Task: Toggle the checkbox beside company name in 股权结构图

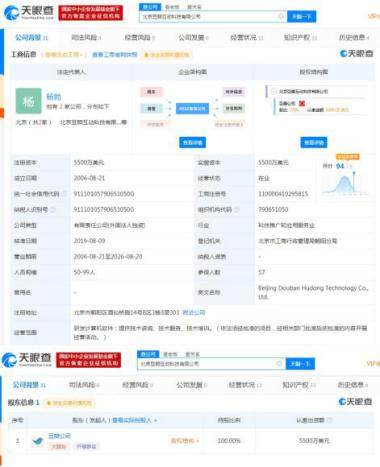Action: point(274,91)
